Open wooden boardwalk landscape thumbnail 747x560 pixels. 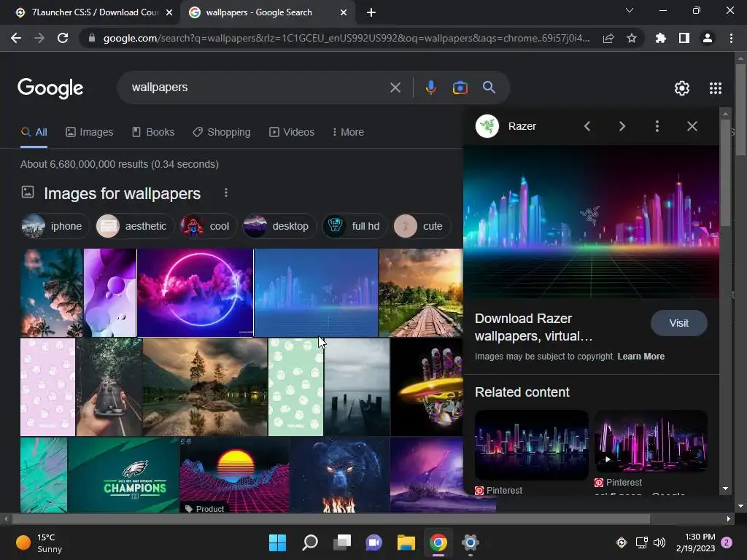click(421, 292)
